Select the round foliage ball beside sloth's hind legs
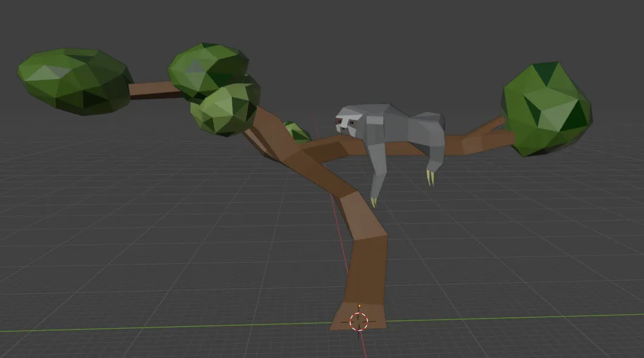Screen dimensions: 644x358 (546, 109)
